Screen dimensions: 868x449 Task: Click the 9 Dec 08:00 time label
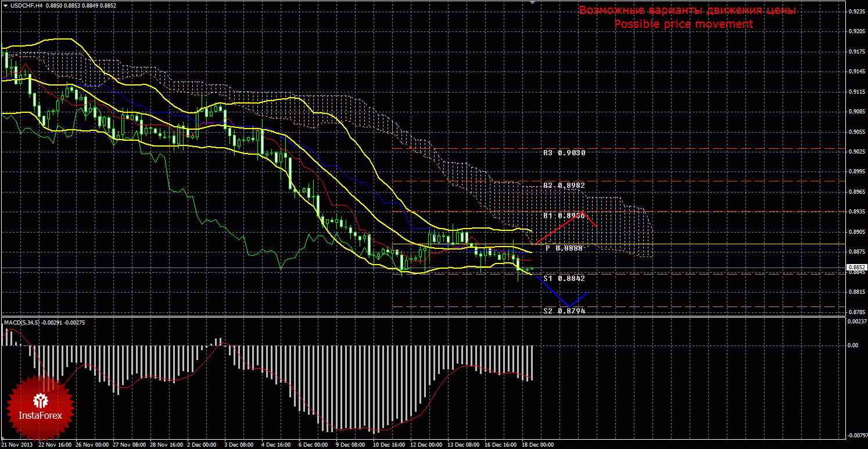(351, 445)
